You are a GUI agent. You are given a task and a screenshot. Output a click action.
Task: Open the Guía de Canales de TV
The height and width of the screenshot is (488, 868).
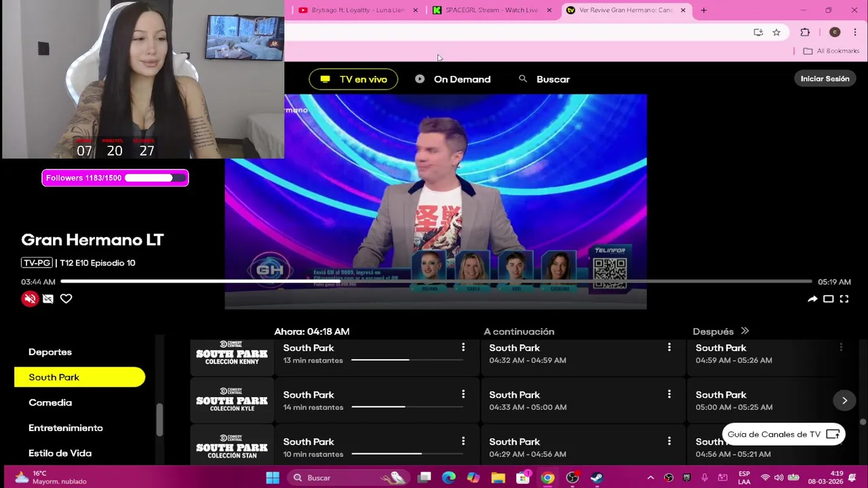(783, 434)
